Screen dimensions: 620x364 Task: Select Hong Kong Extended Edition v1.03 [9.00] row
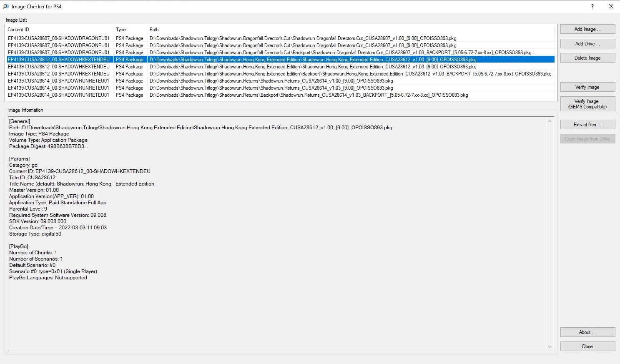(280, 67)
